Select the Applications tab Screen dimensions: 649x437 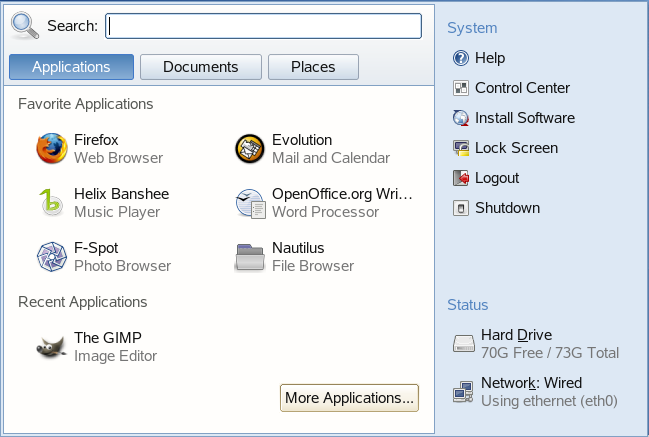click(71, 67)
